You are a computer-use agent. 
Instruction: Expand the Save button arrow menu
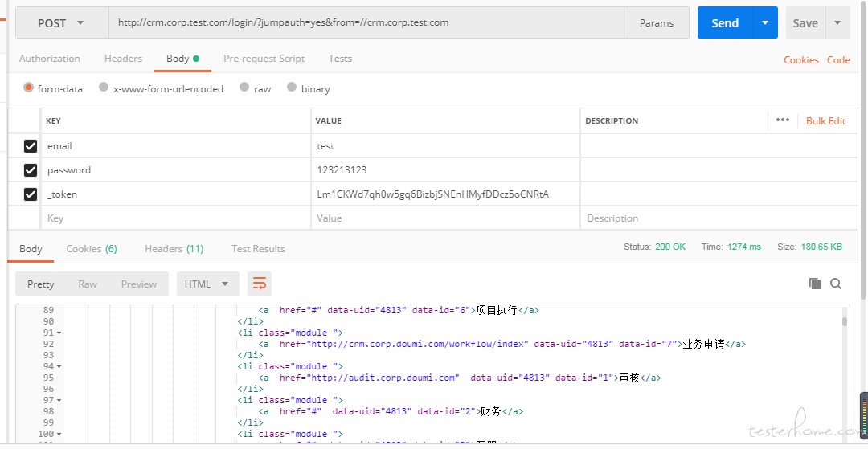pos(837,22)
